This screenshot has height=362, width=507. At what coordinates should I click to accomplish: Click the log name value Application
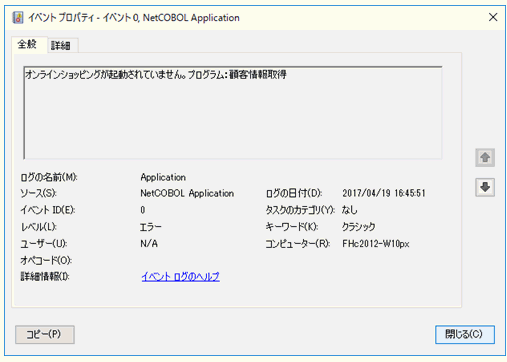pyautogui.click(x=163, y=177)
